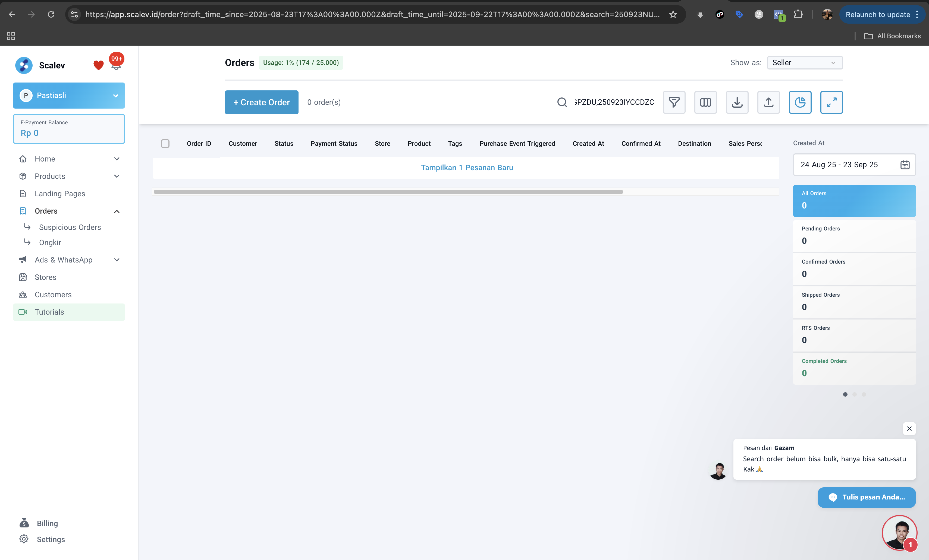This screenshot has height=560, width=929.
Task: Open the Show as Seller dropdown
Action: click(805, 62)
